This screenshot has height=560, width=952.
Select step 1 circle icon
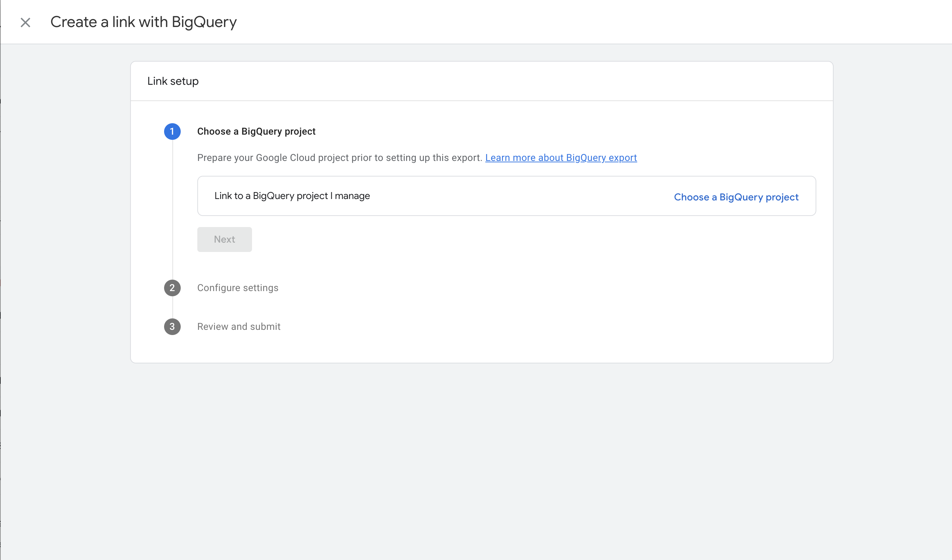click(172, 132)
